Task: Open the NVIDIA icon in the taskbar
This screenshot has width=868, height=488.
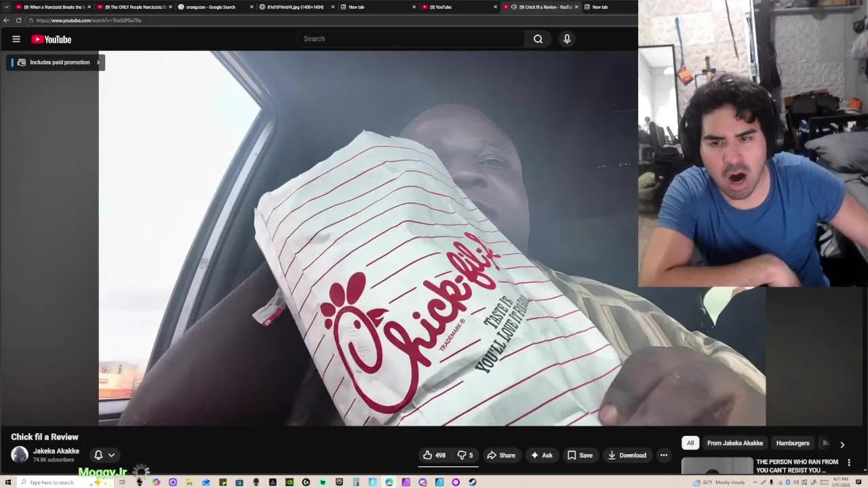Action: [290, 483]
